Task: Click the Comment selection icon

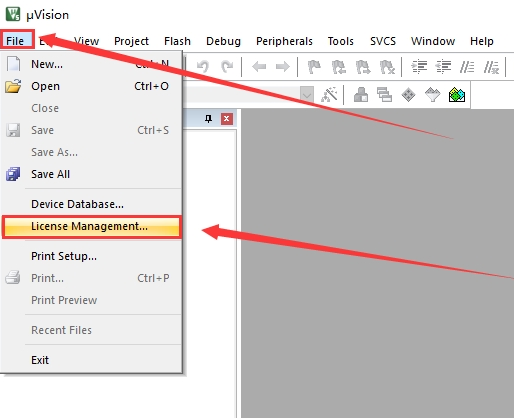Action: (467, 67)
